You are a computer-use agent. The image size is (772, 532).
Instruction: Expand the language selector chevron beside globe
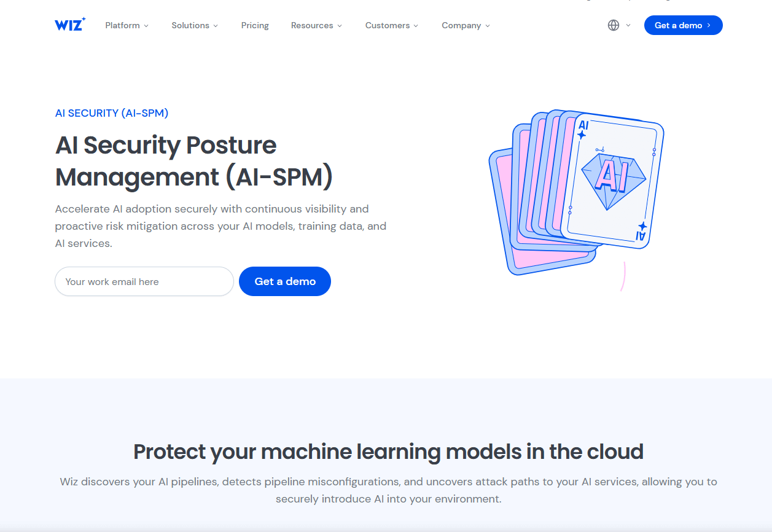pos(628,25)
